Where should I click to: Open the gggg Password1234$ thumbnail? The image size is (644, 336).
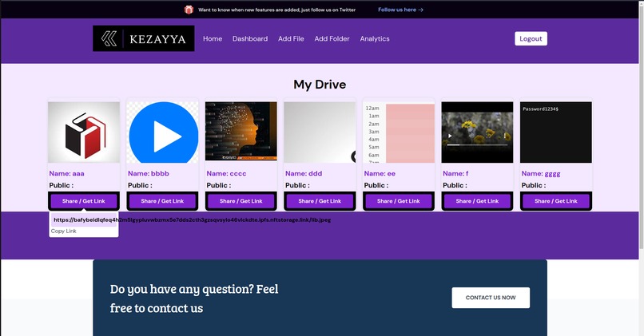point(555,132)
